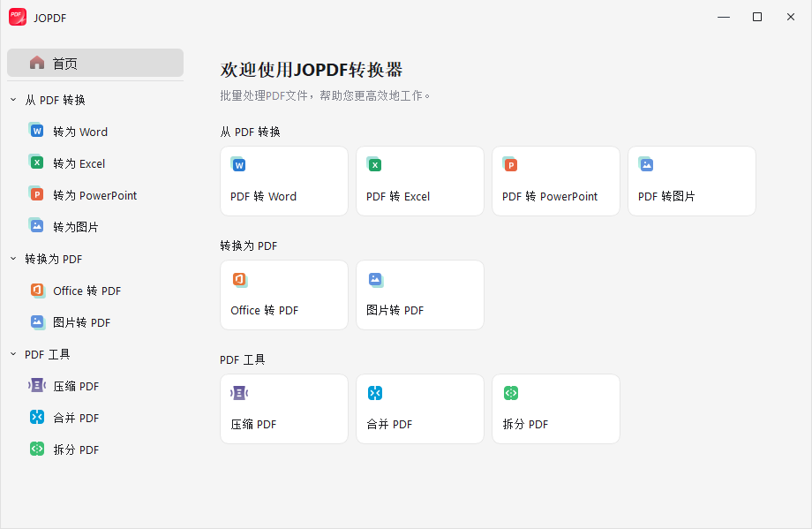Click the compress icon beside 压缩 PDF
812x529 pixels.
tap(36, 385)
